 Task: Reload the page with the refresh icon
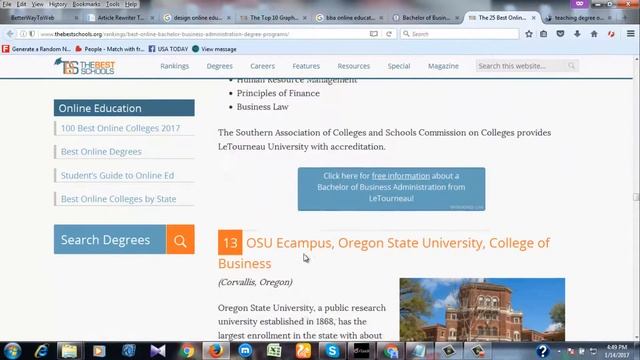click(x=389, y=34)
